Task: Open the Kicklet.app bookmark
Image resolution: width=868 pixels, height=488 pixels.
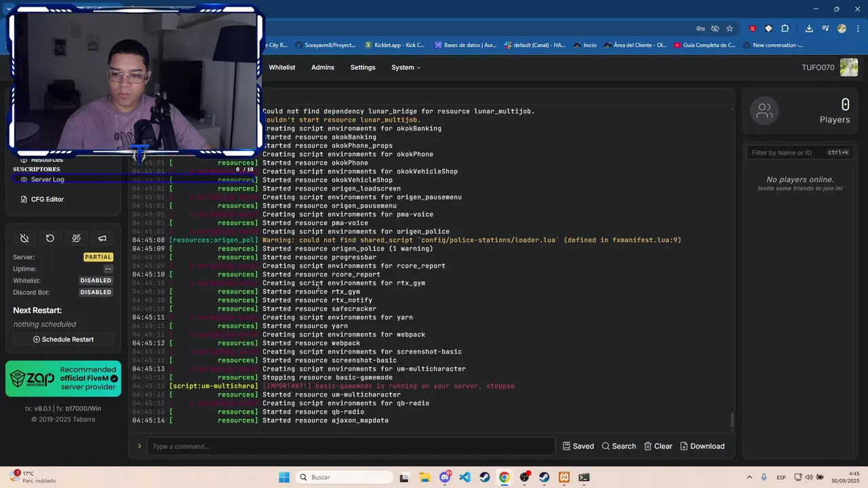Action: tap(395, 45)
